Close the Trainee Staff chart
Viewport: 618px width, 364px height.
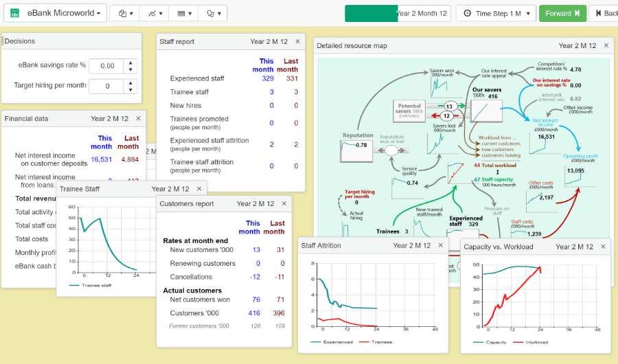(198, 189)
